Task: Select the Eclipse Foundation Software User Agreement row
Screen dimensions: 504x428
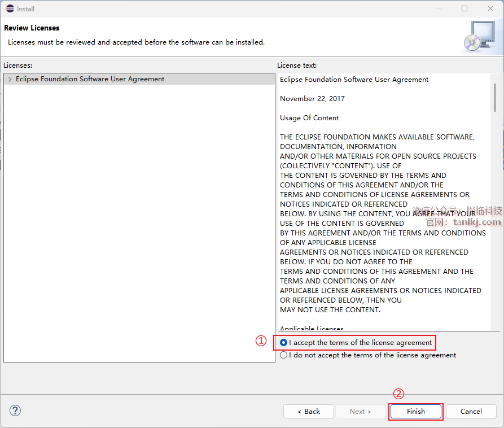Action: 139,79
